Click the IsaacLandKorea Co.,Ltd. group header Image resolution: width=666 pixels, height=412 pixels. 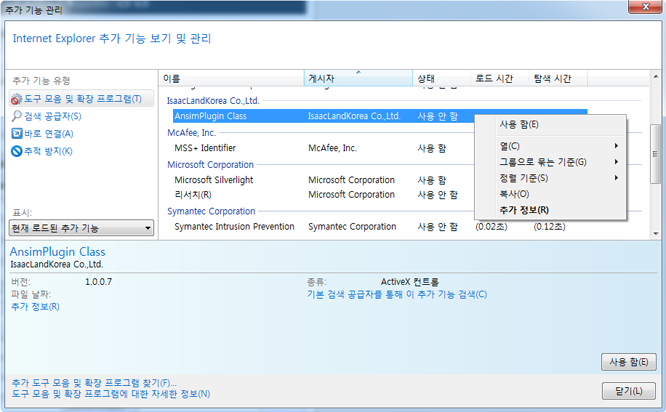click(x=213, y=101)
